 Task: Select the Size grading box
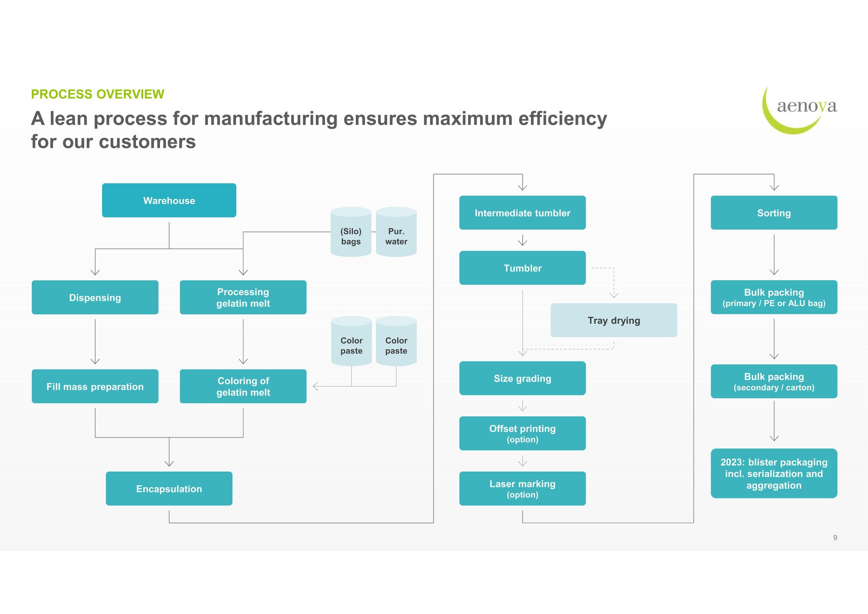pyautogui.click(x=523, y=378)
